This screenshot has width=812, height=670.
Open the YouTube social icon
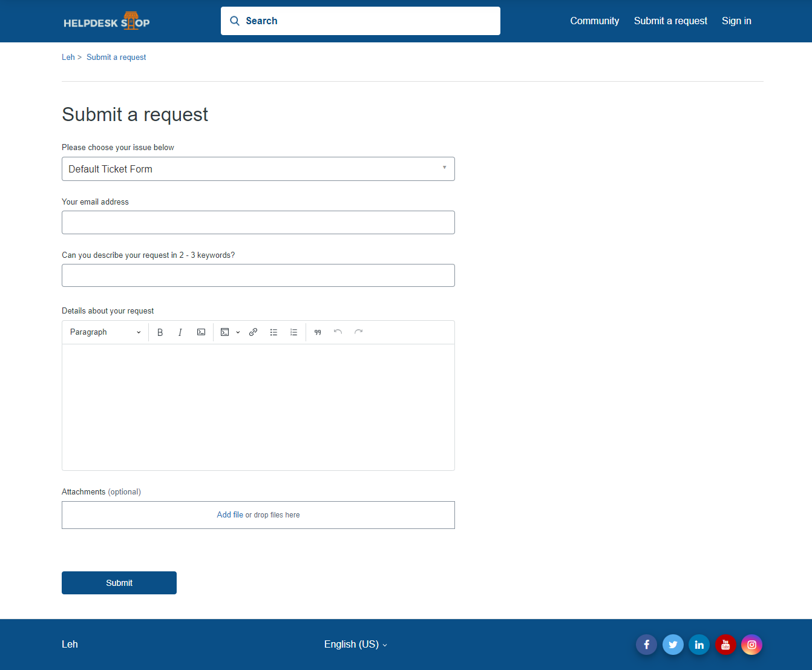(725, 645)
